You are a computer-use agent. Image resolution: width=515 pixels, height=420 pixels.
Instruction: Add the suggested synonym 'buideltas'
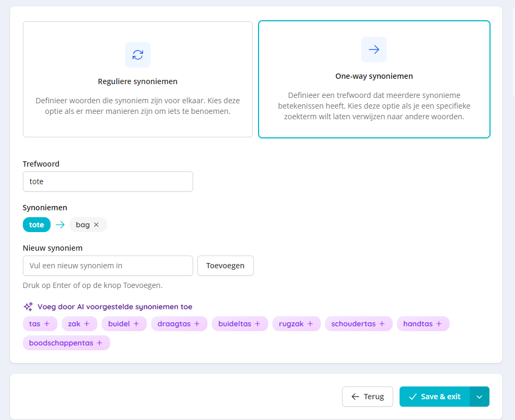click(239, 324)
